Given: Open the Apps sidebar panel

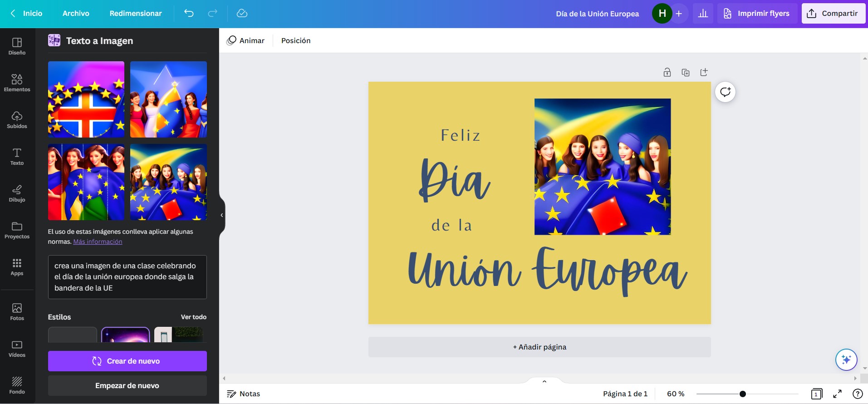Looking at the screenshot, I should (17, 267).
